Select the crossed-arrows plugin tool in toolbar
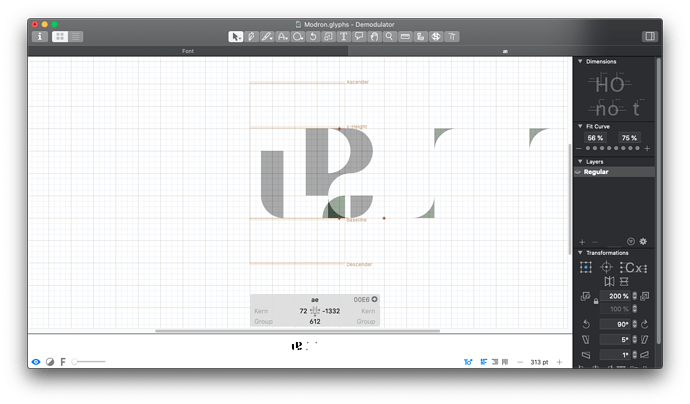This screenshot has height=404, width=690. pyautogui.click(x=436, y=37)
